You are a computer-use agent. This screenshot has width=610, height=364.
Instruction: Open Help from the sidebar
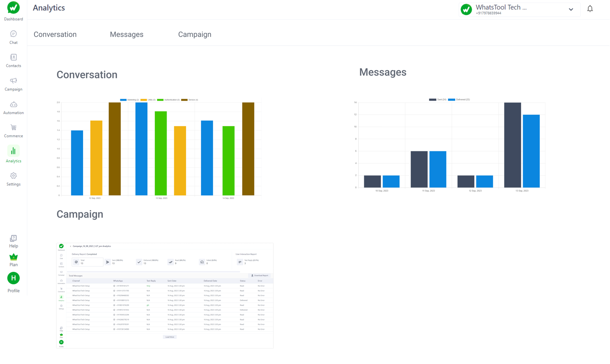(13, 240)
